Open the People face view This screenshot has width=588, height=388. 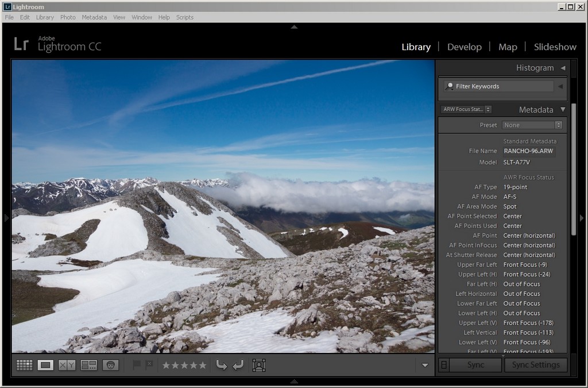pos(110,365)
